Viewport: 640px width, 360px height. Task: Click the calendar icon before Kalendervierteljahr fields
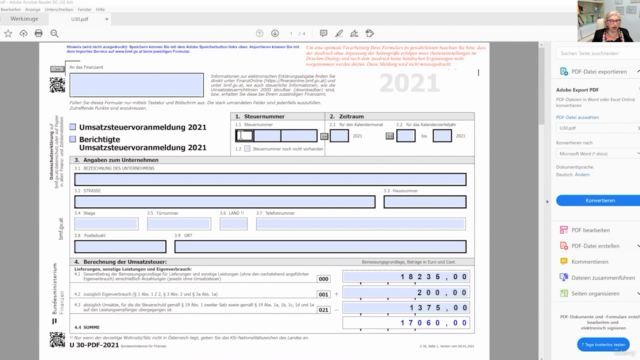(390, 136)
